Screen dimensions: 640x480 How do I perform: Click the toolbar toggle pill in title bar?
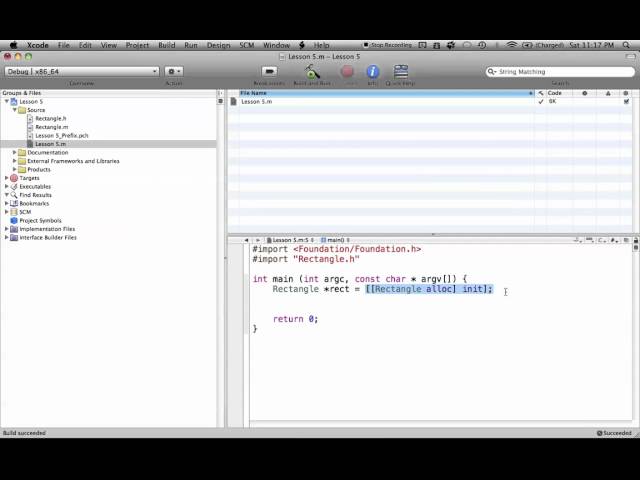631,57
